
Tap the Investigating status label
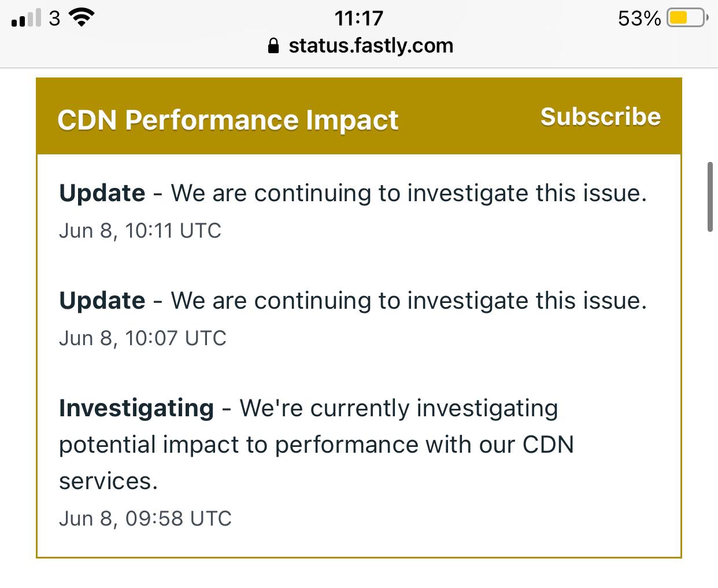click(x=136, y=408)
